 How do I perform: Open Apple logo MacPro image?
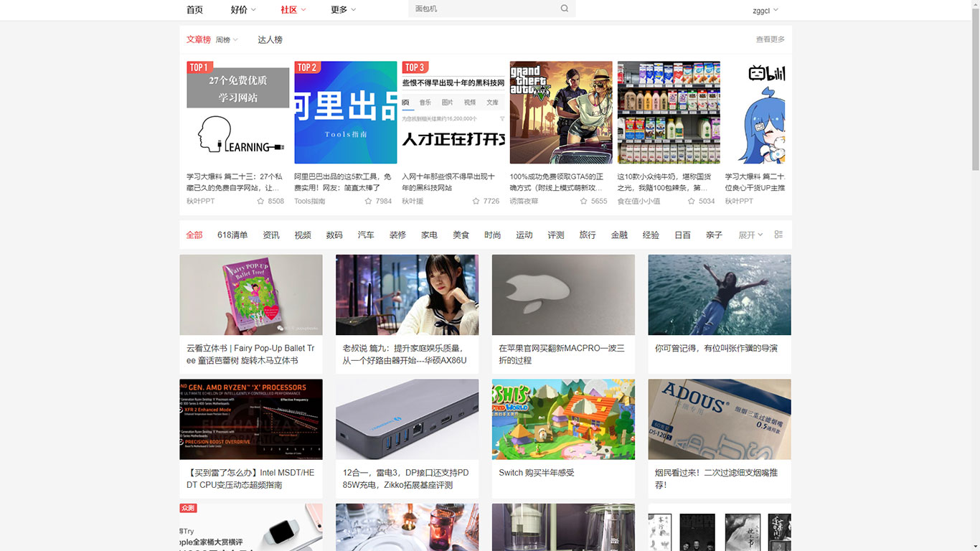tap(563, 295)
